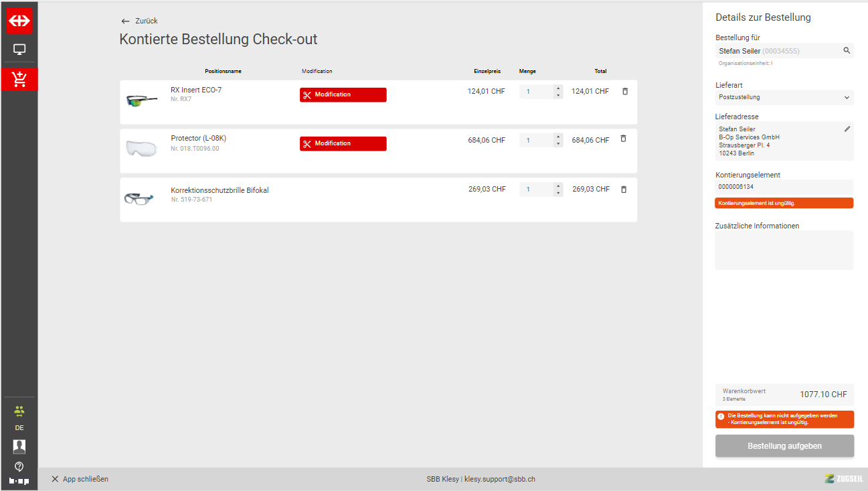Edit the Lieferadresse with pencil icon
The width and height of the screenshot is (868, 491).
pyautogui.click(x=847, y=129)
